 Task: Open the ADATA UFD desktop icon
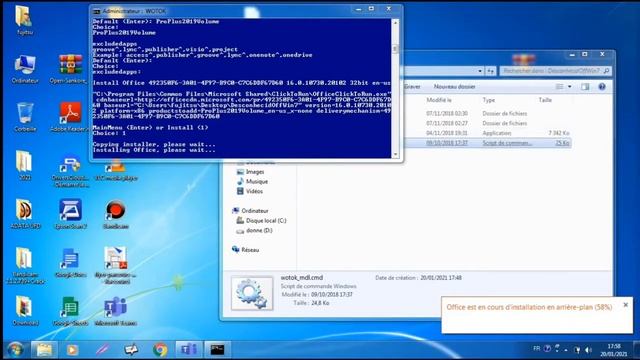click(25, 213)
